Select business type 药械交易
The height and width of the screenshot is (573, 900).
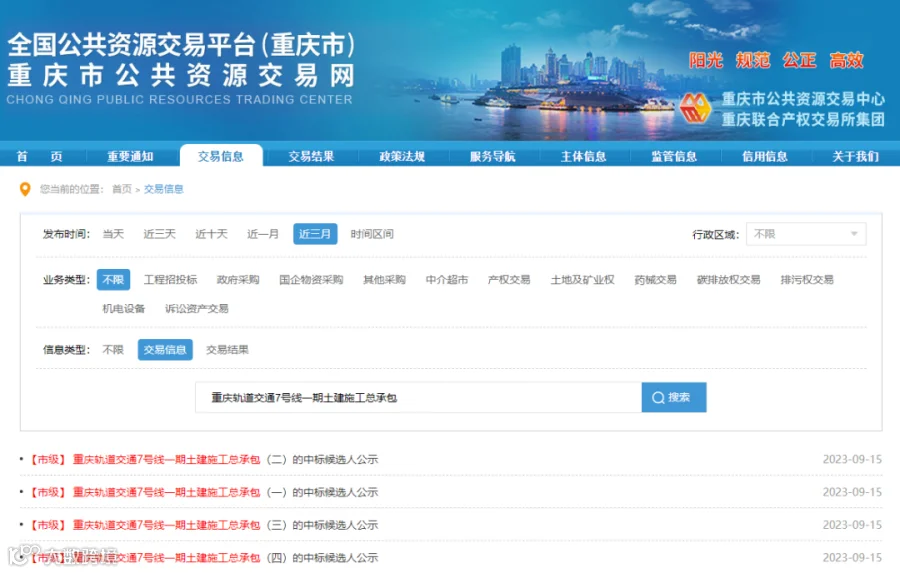655,280
